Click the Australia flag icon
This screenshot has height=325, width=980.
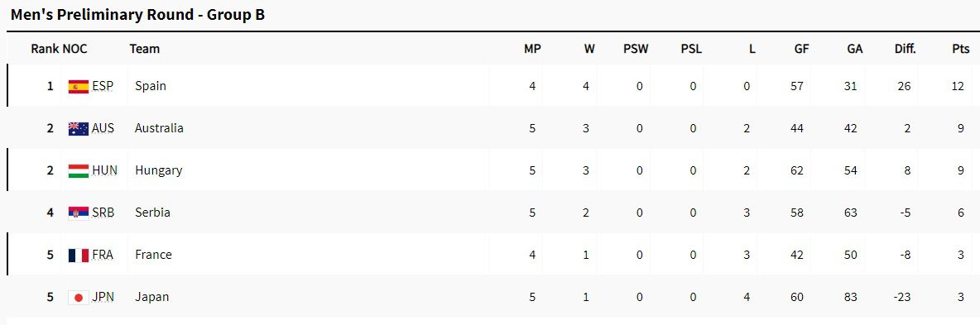78,129
